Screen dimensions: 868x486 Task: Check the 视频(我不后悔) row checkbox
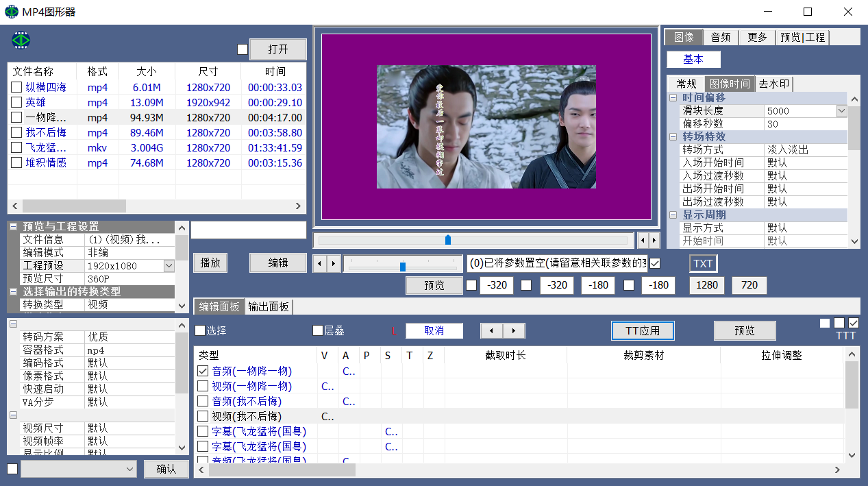[203, 416]
